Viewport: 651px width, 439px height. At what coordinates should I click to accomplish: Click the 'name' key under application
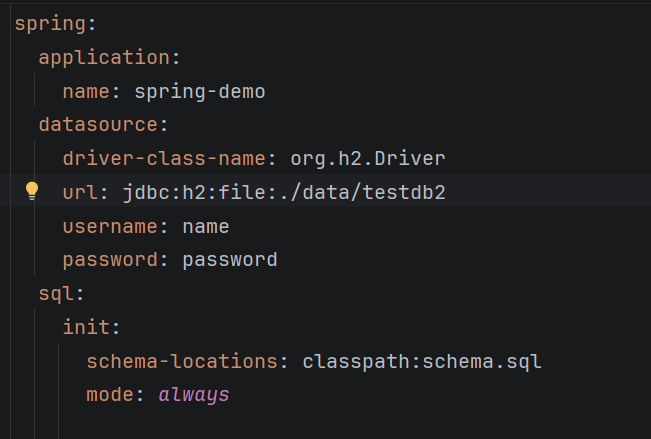pyautogui.click(x=85, y=91)
